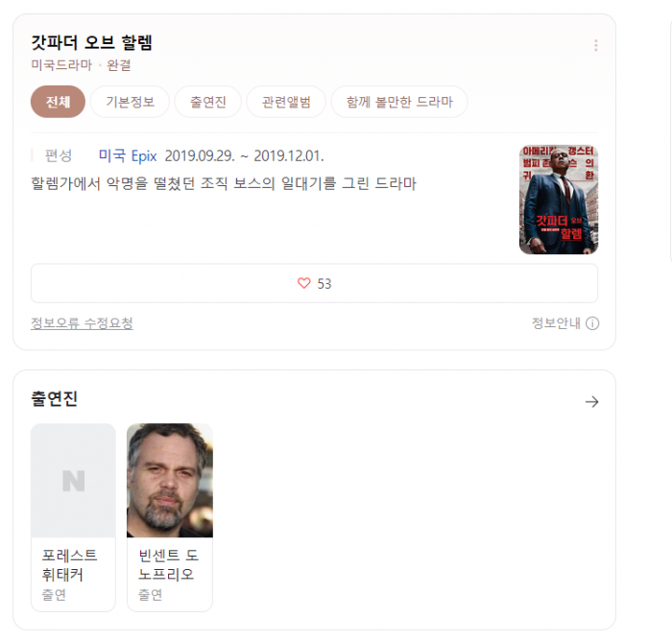Click the 빈센트 도노프리오 actor name
The width and height of the screenshot is (672, 641).
(167, 564)
